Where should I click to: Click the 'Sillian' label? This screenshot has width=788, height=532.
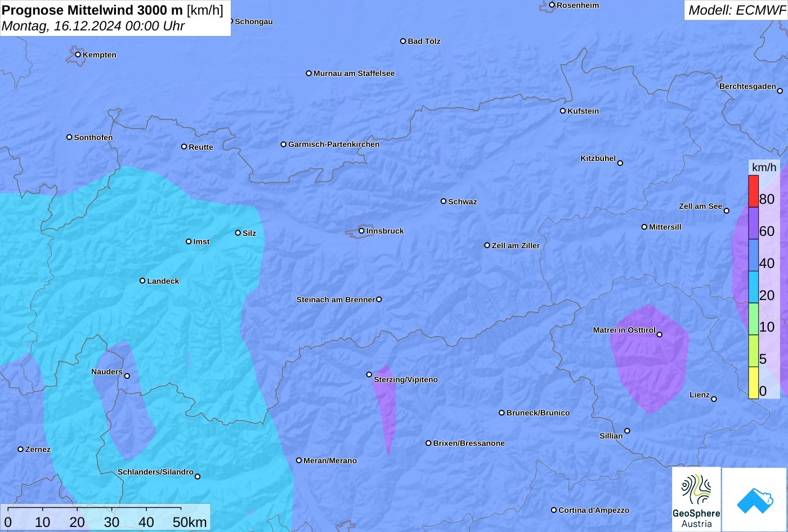[611, 436]
